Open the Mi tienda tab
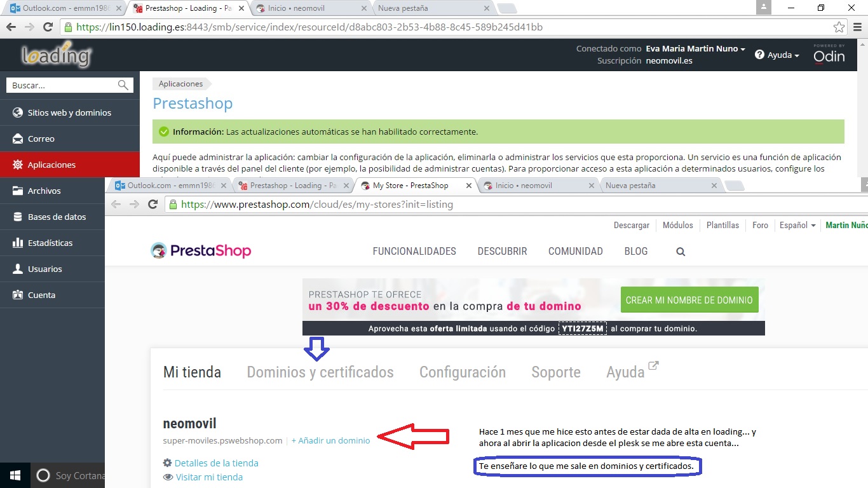The width and height of the screenshot is (868, 488). point(192,372)
